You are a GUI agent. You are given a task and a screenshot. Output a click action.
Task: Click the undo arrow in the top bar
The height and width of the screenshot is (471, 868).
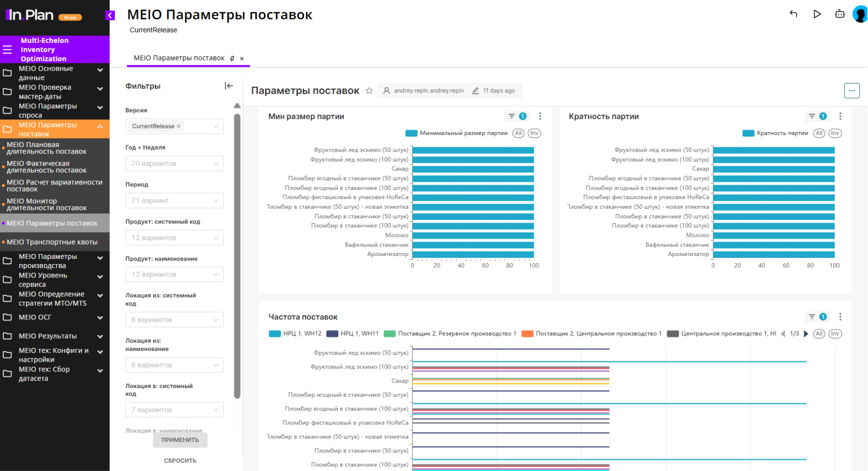click(793, 14)
